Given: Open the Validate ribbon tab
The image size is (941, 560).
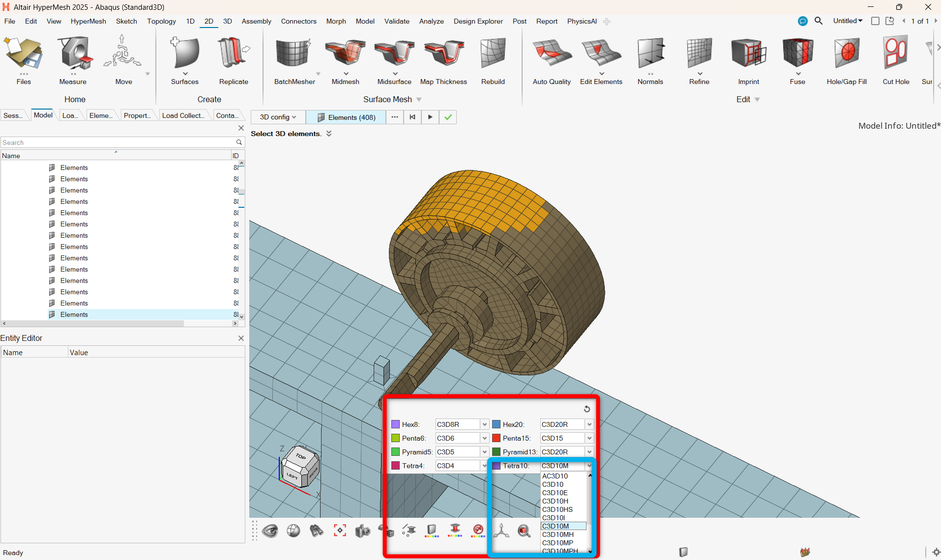Looking at the screenshot, I should (397, 21).
